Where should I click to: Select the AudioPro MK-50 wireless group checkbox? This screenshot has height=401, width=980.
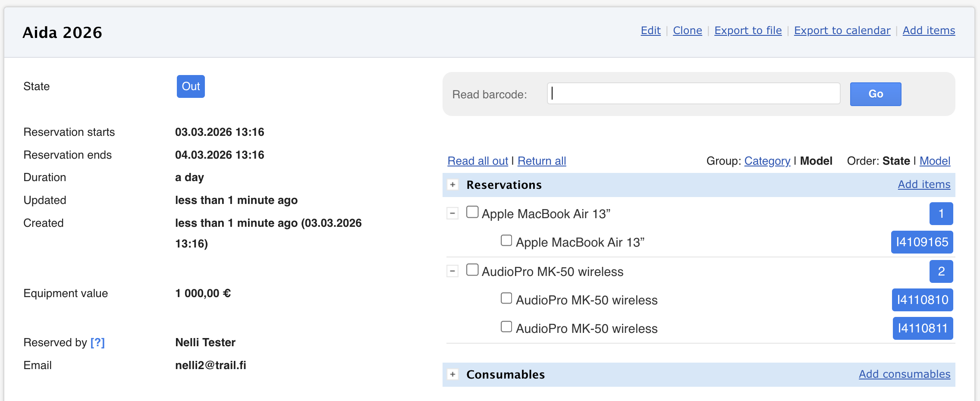[472, 270]
